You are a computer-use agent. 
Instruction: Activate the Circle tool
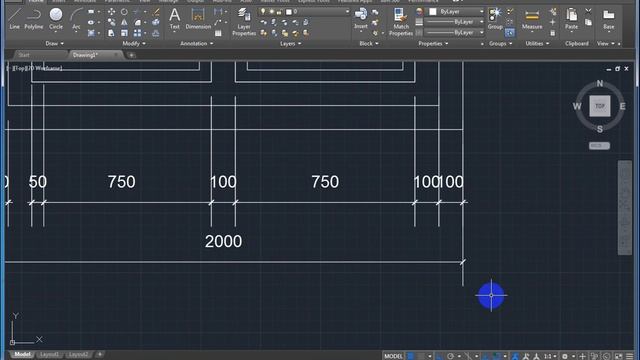pyautogui.click(x=56, y=18)
